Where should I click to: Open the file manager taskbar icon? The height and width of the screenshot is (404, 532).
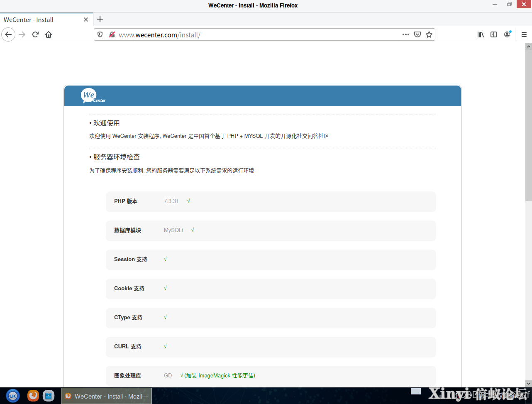pyautogui.click(x=49, y=396)
